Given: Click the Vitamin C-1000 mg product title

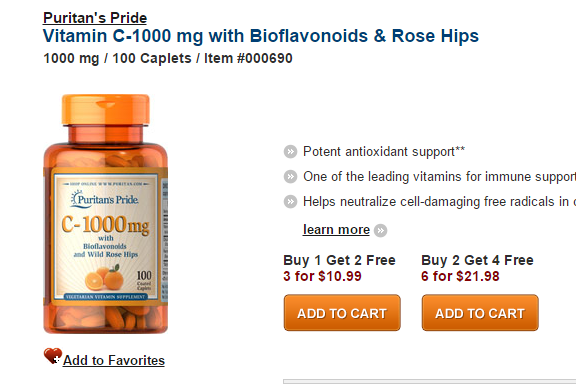Looking at the screenshot, I should pos(261,36).
